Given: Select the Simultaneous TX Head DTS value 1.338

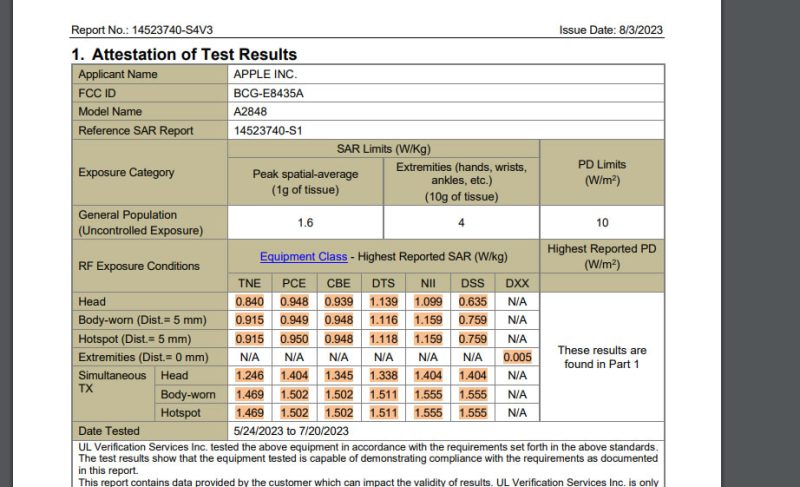Looking at the screenshot, I should 384,376.
